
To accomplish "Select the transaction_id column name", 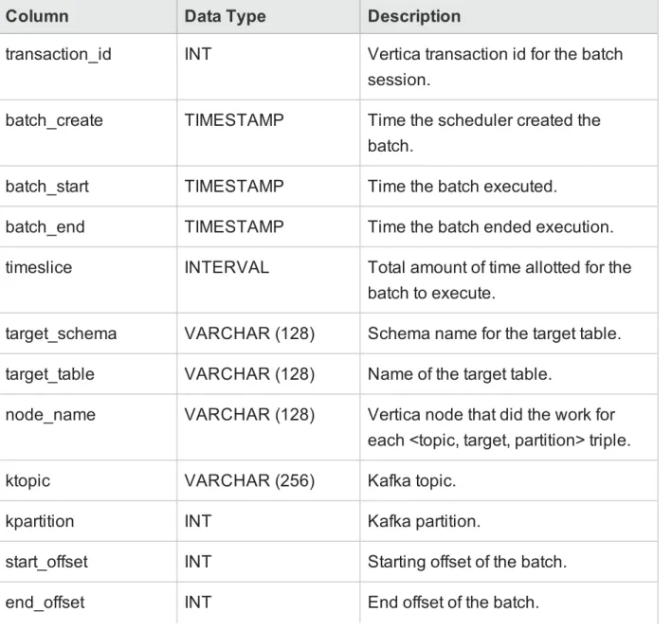I will tap(58, 54).
